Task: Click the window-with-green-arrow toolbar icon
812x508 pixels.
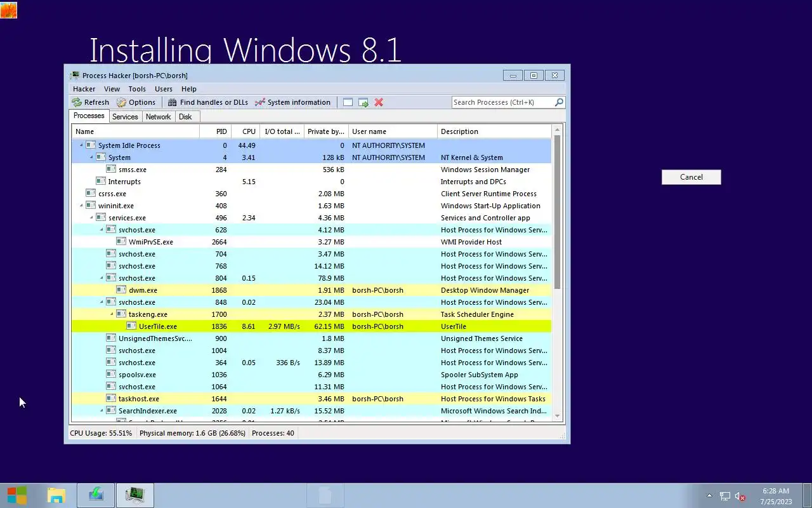Action: [363, 102]
